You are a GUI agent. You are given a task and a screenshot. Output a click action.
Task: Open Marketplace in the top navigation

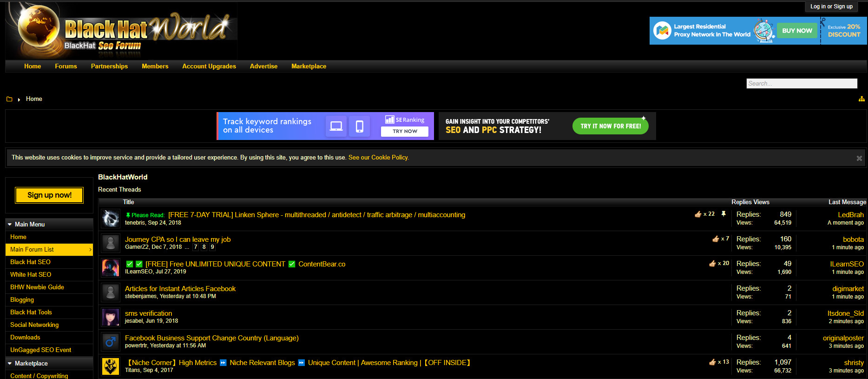coord(309,66)
